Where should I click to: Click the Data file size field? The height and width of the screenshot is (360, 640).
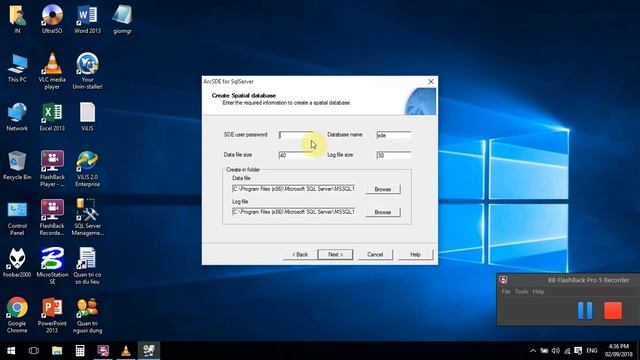(296, 155)
